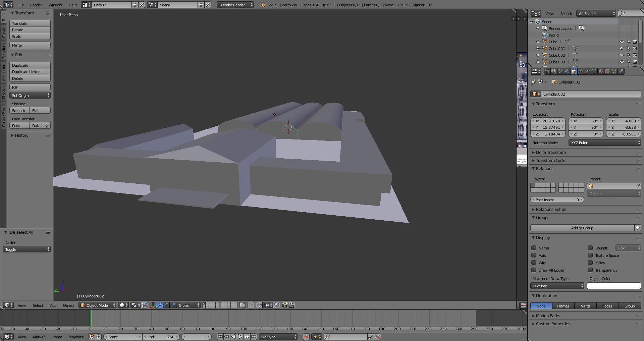Image resolution: width=644 pixels, height=341 pixels.
Task: Open the Render menu in top bar
Action: coord(36,5)
